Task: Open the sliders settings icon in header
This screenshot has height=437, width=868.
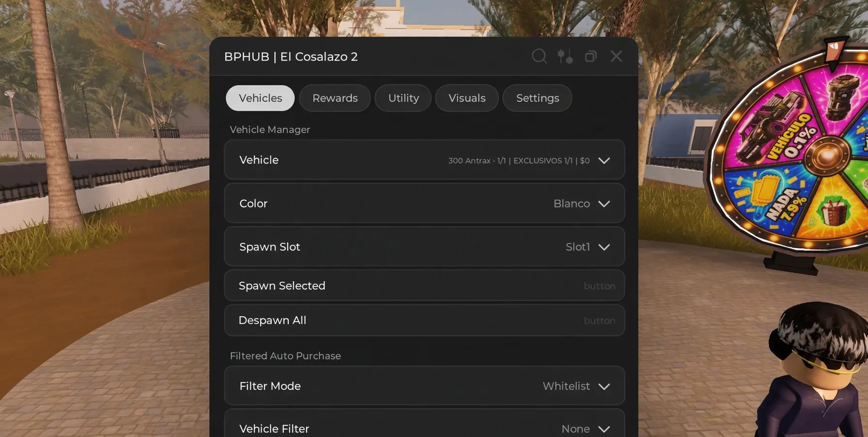Action: pos(565,57)
